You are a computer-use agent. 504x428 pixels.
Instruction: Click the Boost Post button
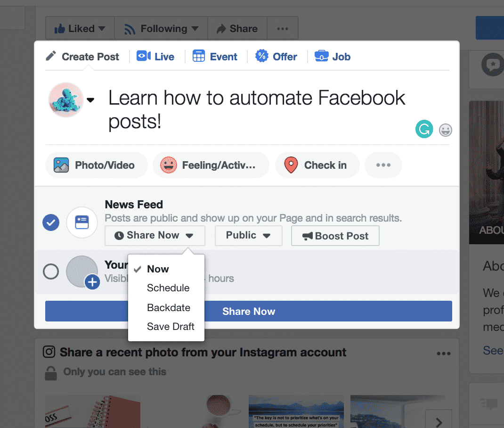point(335,236)
